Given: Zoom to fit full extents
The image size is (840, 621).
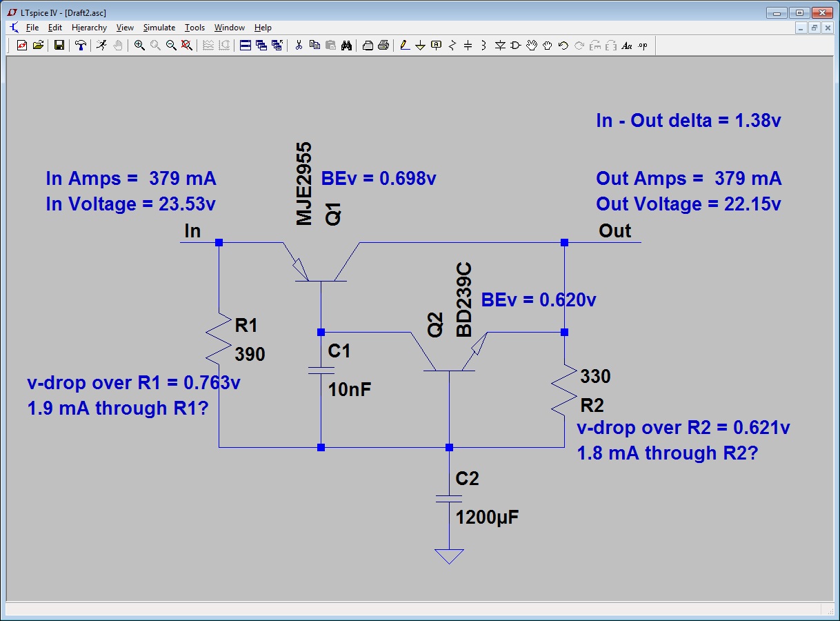Looking at the screenshot, I should click(186, 46).
